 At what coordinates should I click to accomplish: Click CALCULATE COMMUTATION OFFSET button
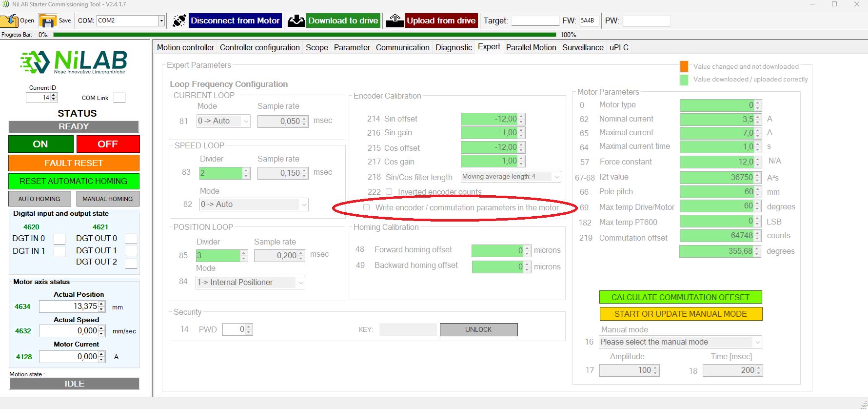click(x=680, y=297)
